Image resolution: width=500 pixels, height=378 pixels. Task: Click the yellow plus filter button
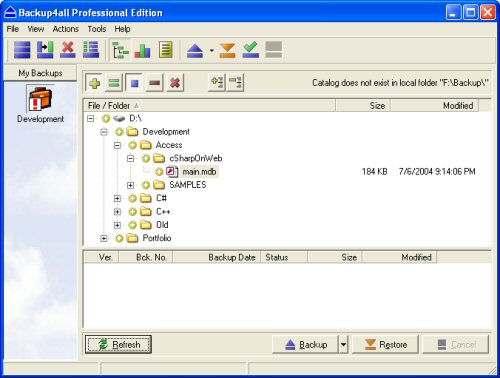(x=94, y=83)
